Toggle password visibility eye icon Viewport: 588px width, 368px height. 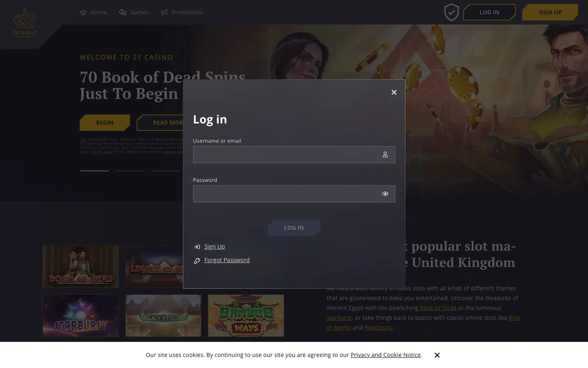pyautogui.click(x=385, y=194)
